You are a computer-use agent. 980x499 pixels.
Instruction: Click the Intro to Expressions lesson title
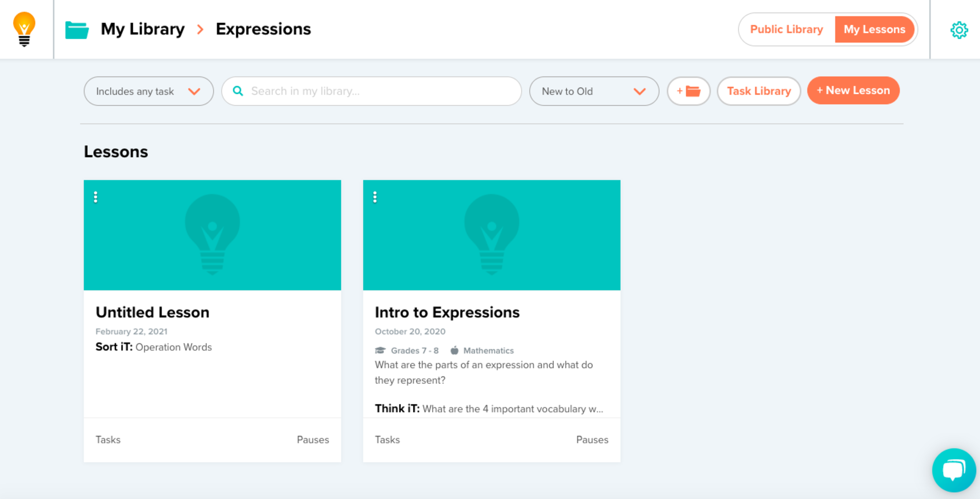click(447, 312)
